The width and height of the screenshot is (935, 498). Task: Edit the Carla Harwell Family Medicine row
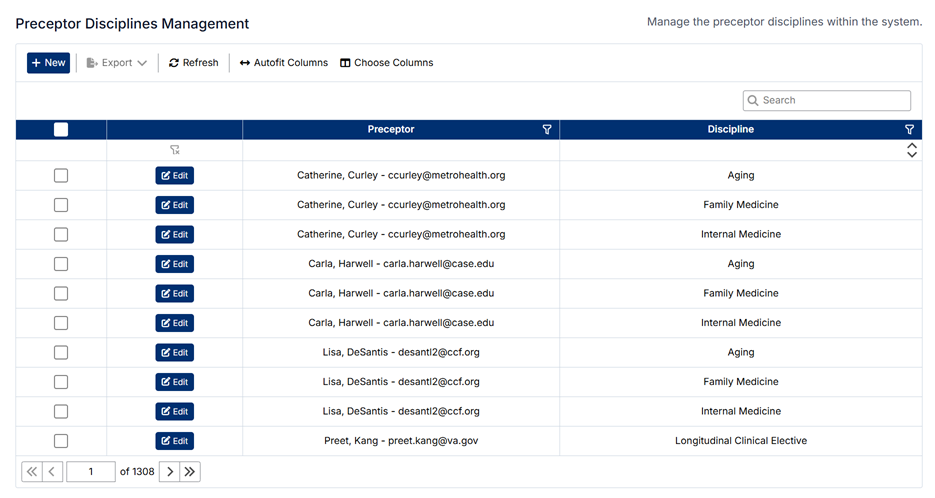[x=174, y=294]
